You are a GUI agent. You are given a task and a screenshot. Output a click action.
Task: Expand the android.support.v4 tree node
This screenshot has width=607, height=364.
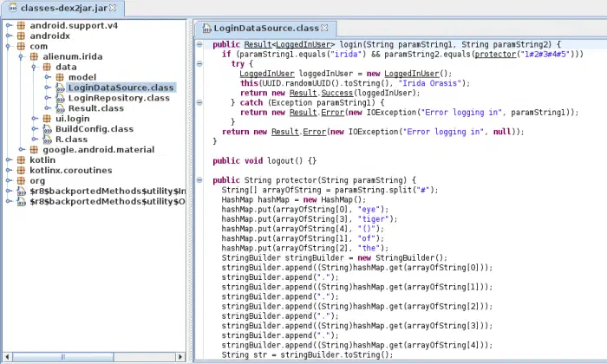tap(9, 25)
